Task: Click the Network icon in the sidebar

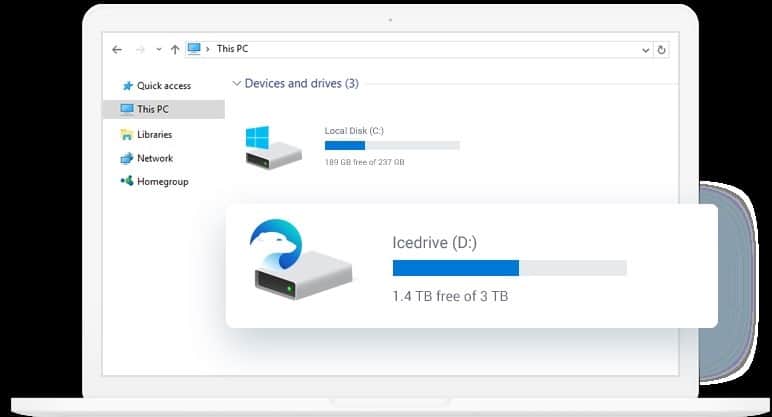Action: 127,158
